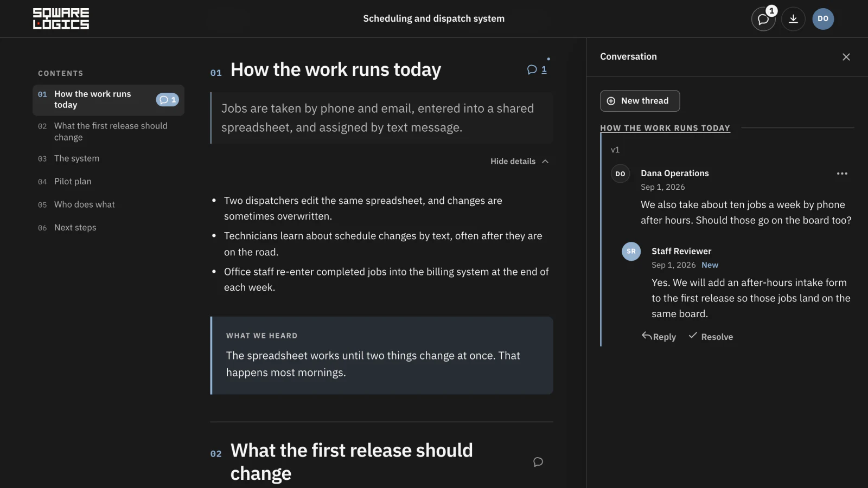Go to 'What the first release should change' in contents
The width and height of the screenshot is (868, 488).
108,132
